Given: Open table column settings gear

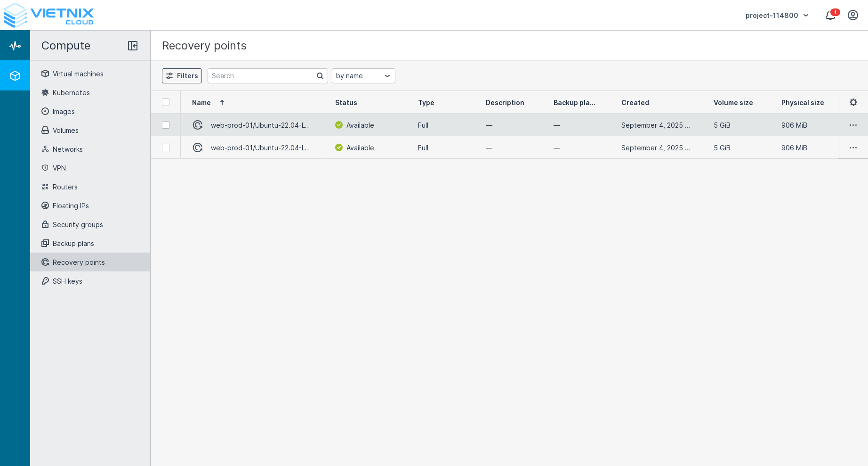Looking at the screenshot, I should tap(853, 102).
